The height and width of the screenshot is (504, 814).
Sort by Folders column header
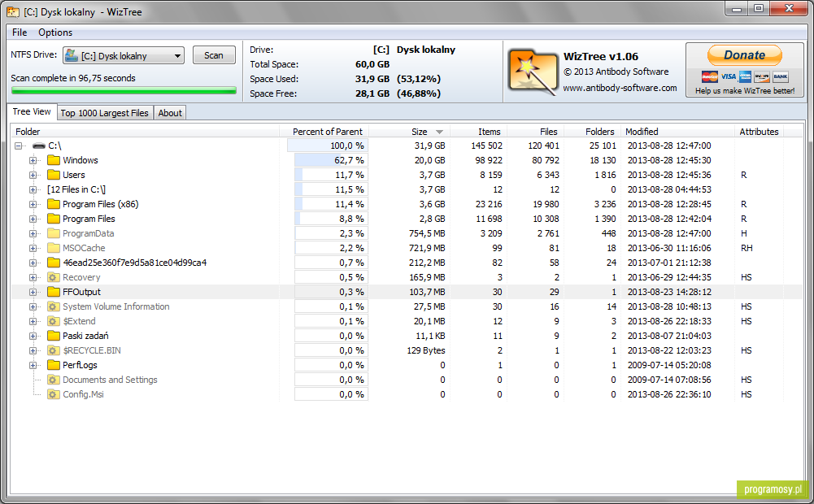(592, 132)
